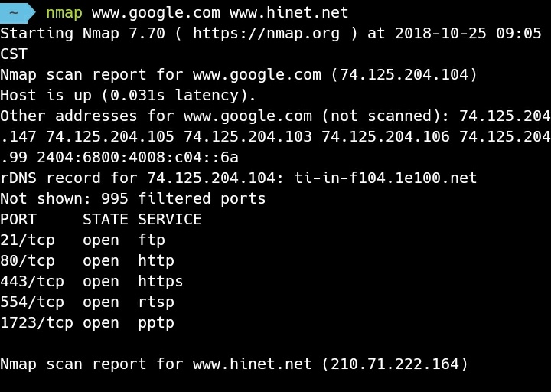The image size is (551, 392).
Task: Click the 21/tcp port entry
Action: click(28, 240)
